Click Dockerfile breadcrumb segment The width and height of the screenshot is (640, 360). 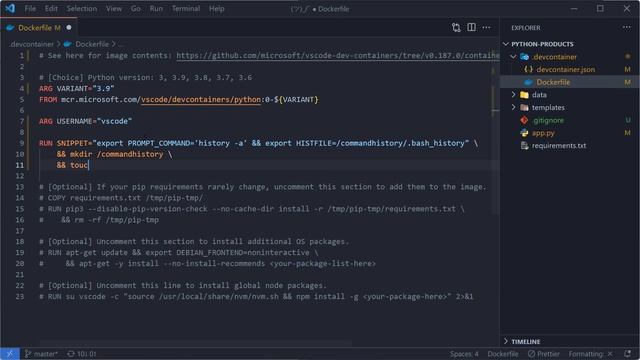(x=92, y=44)
